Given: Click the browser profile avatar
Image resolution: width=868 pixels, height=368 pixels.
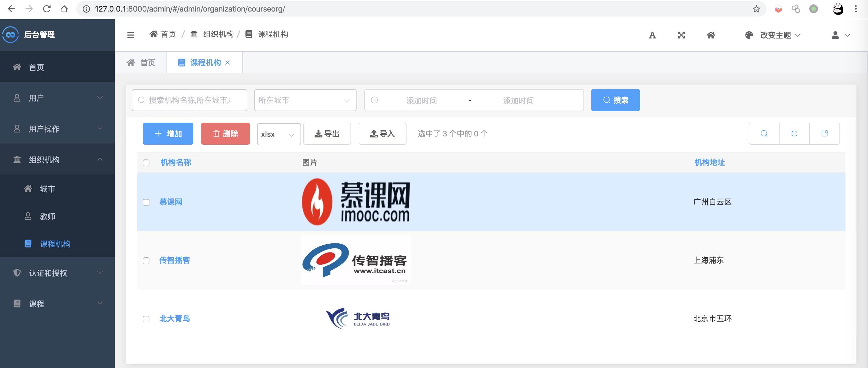Looking at the screenshot, I should [838, 9].
